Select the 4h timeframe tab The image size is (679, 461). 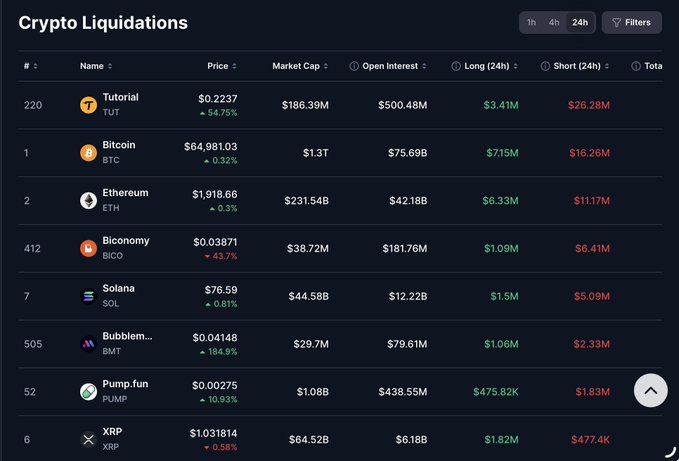coord(554,23)
